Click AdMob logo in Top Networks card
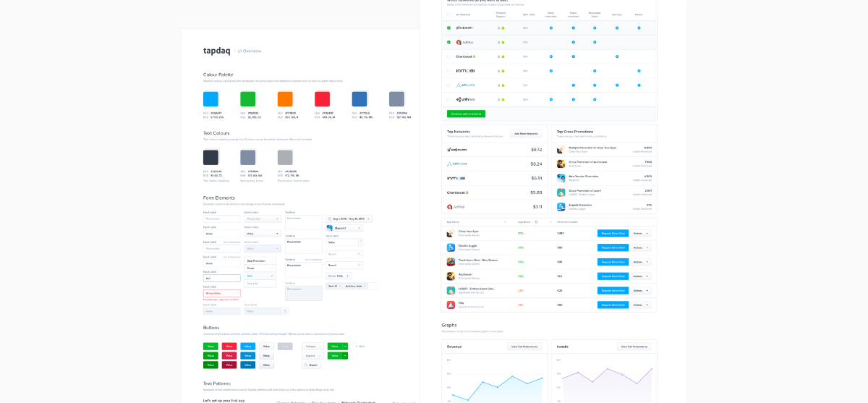The width and height of the screenshot is (868, 403). coord(456,206)
